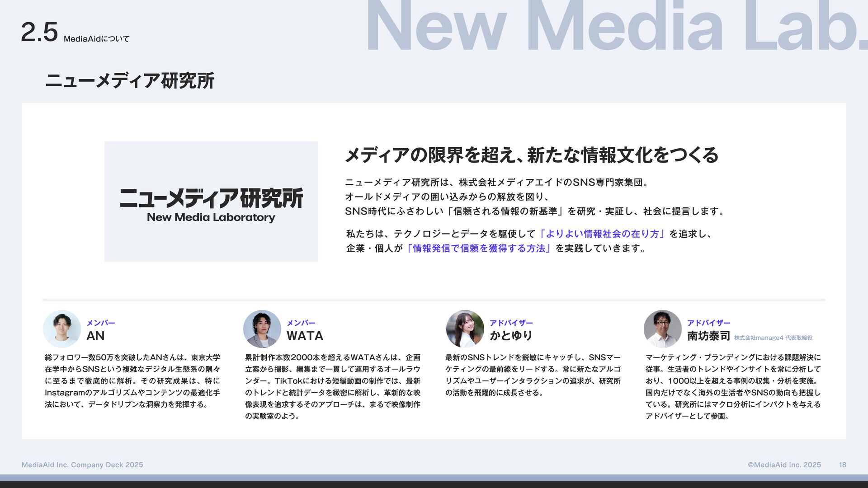Click the New Media Laboratory logo subtitle
868x488 pixels.
[x=211, y=217]
